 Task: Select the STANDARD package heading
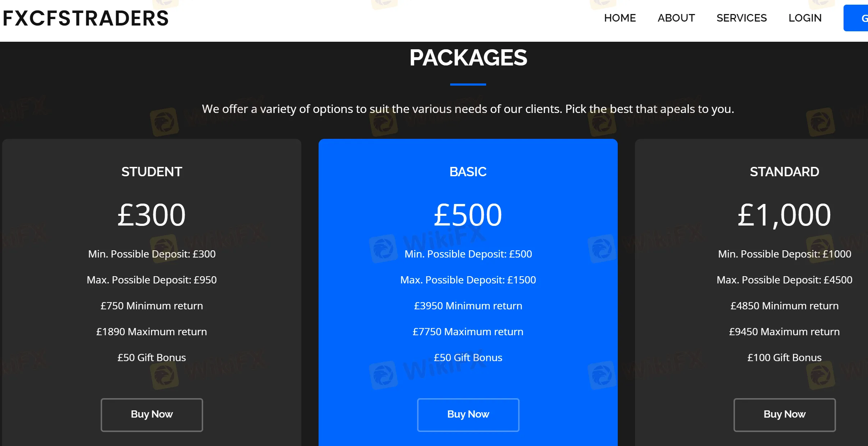[785, 172]
